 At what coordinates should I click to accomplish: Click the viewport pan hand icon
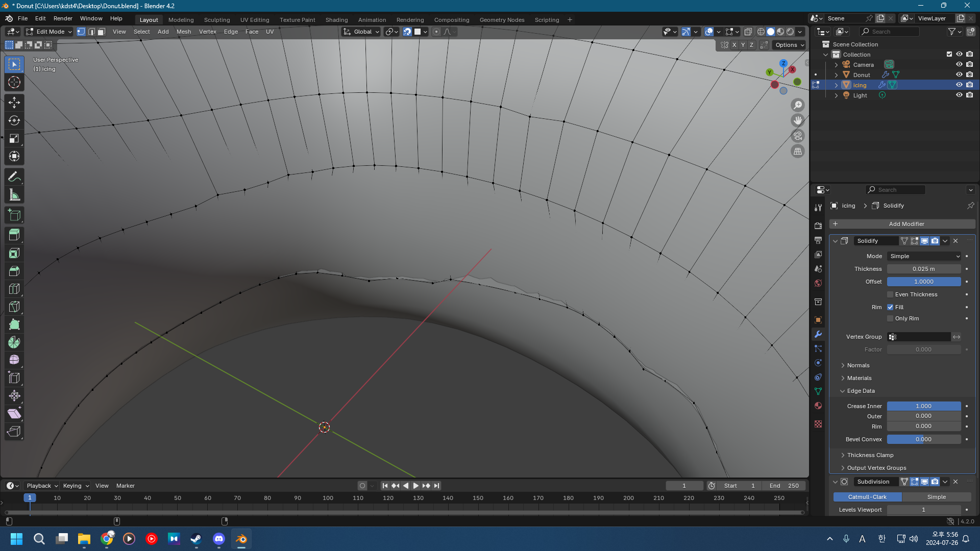point(798,120)
